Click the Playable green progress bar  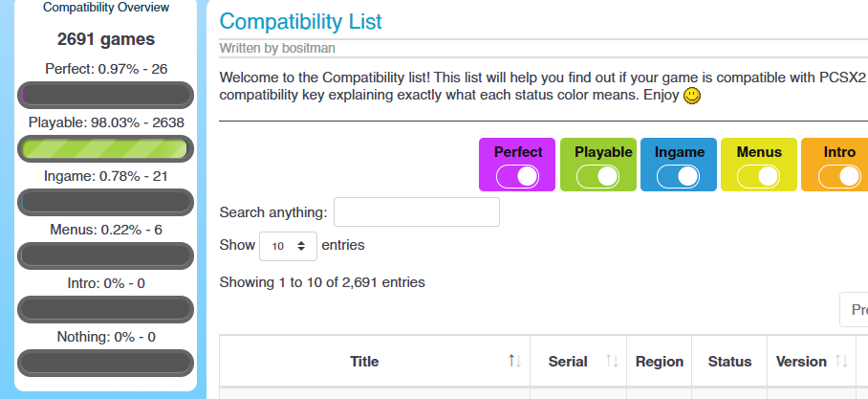pos(105,148)
